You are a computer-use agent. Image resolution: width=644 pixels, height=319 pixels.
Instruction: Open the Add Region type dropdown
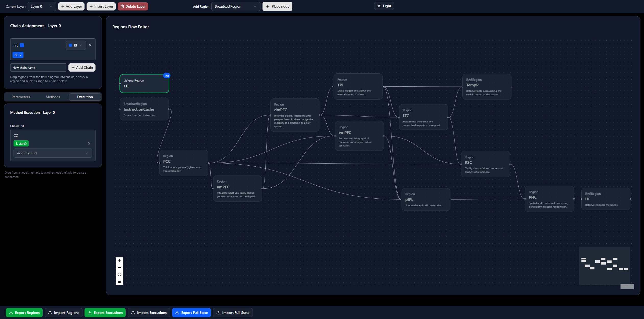tap(236, 6)
